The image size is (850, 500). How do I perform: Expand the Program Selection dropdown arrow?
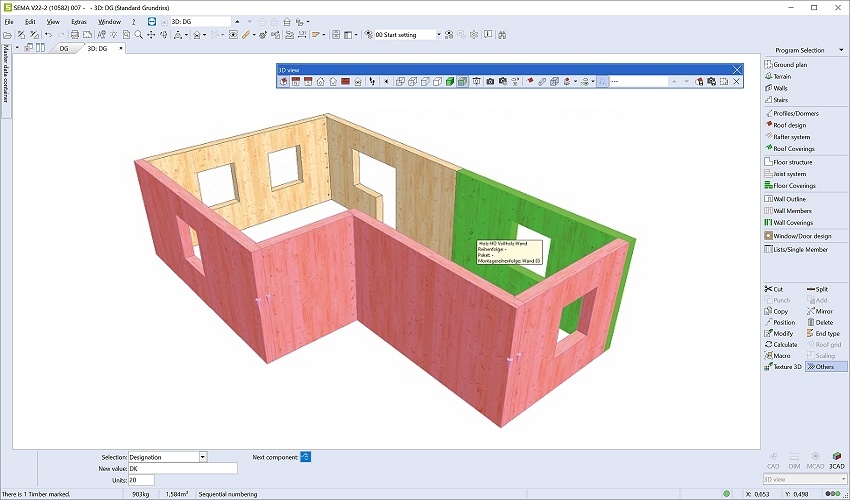841,50
